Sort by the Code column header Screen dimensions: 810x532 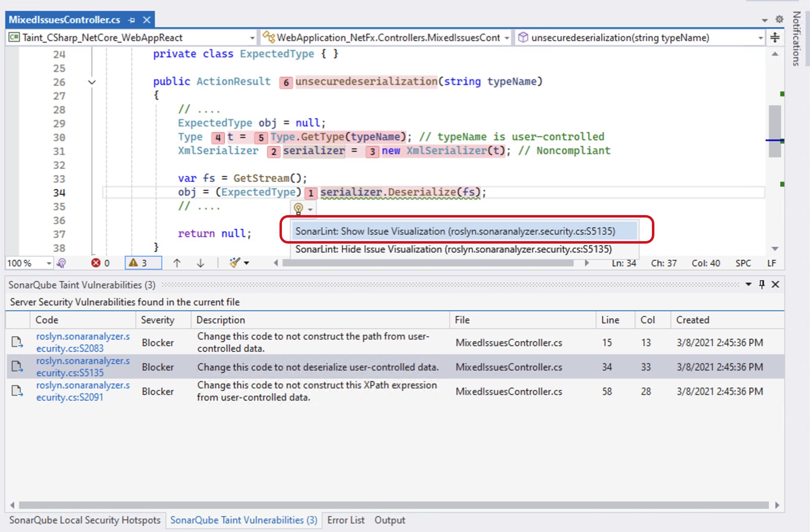[83, 320]
